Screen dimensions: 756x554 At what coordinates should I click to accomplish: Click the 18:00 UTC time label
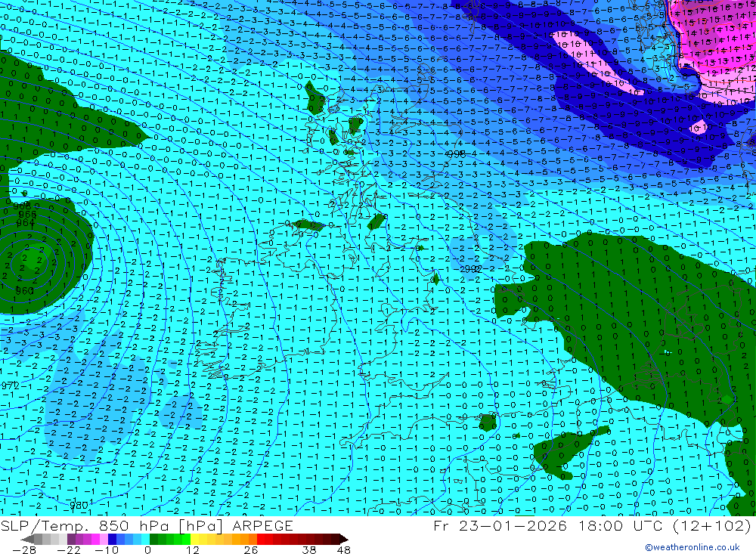point(622,525)
